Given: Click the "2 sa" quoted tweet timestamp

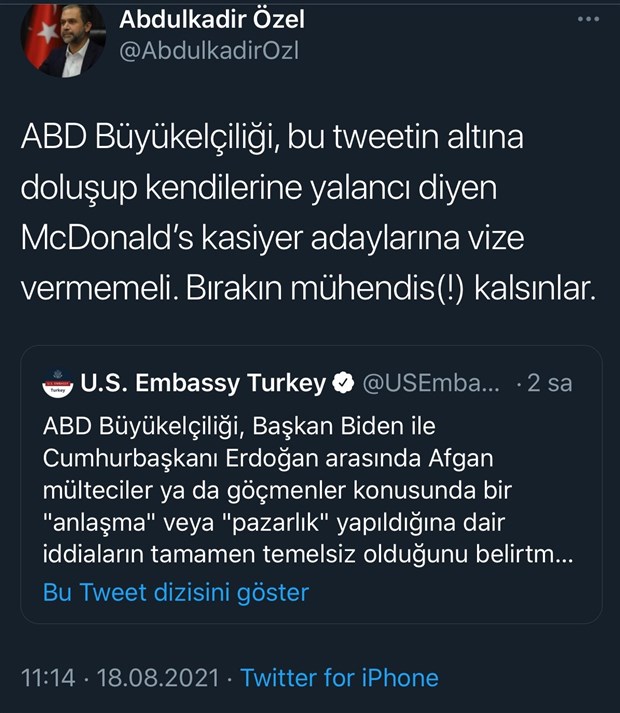Looking at the screenshot, I should pos(550,383).
